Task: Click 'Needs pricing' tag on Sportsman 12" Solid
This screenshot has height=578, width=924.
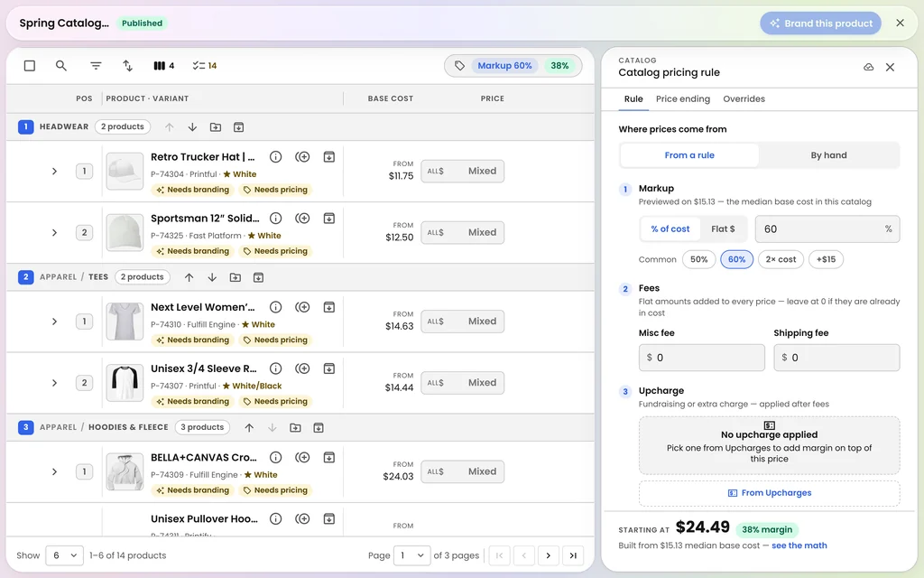Action: (275, 251)
